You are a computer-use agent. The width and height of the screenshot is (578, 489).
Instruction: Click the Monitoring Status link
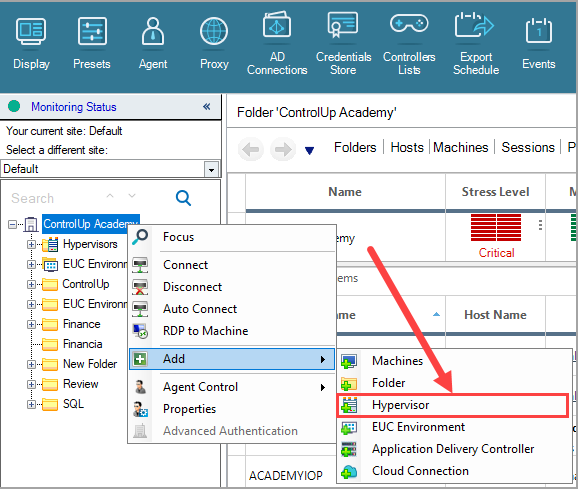click(74, 107)
